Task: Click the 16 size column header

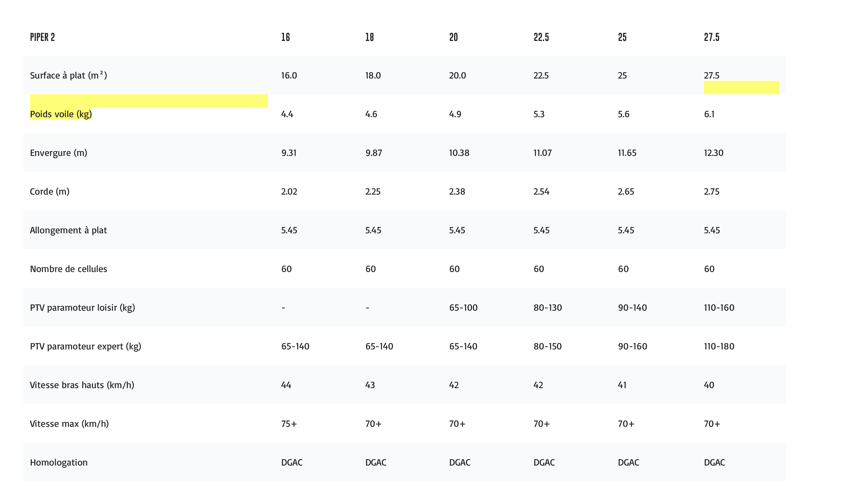Action: (285, 37)
